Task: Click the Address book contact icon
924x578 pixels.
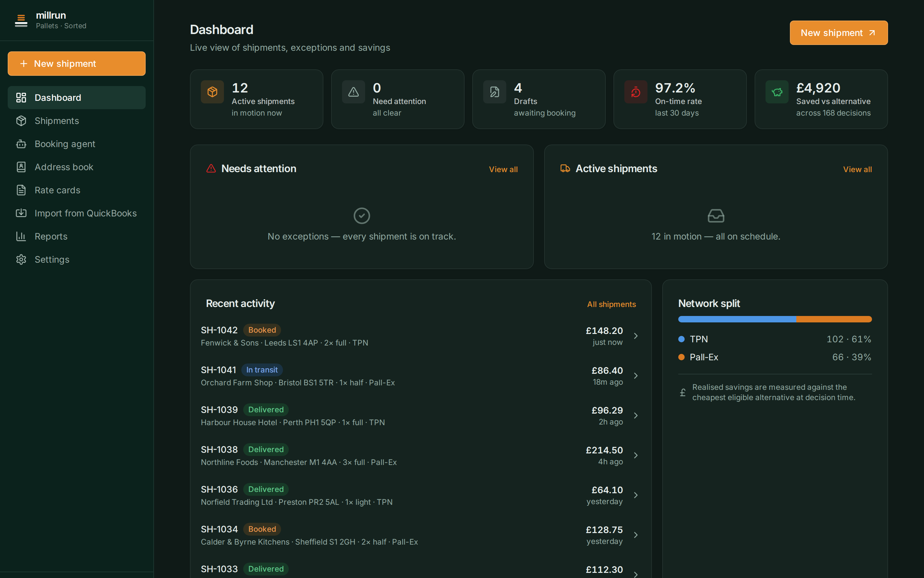Action: point(21,167)
